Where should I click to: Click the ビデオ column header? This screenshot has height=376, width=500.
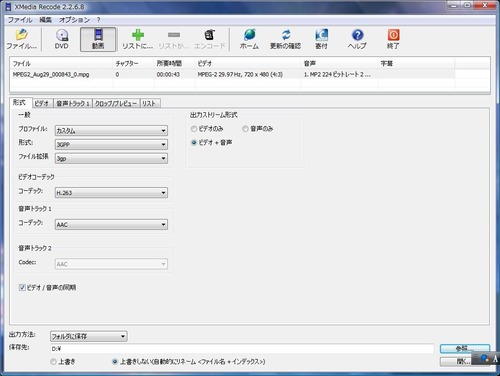[x=248, y=63]
